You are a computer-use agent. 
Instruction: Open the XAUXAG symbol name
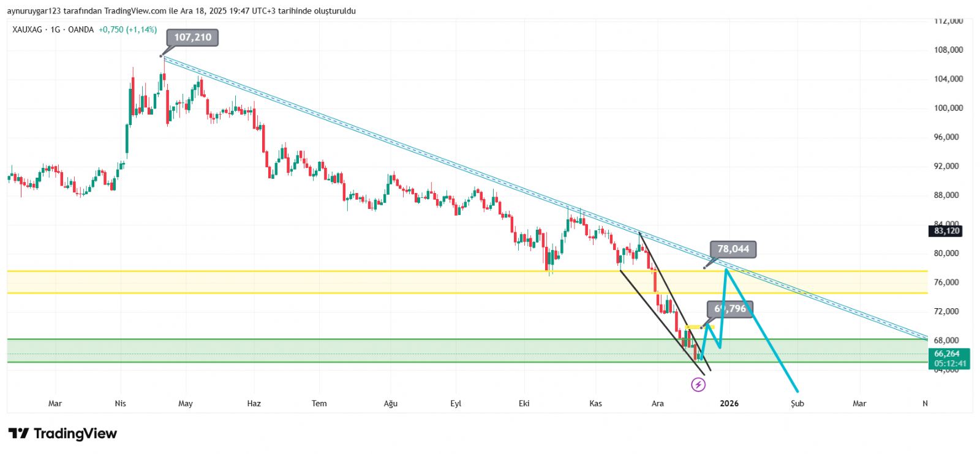(28, 29)
